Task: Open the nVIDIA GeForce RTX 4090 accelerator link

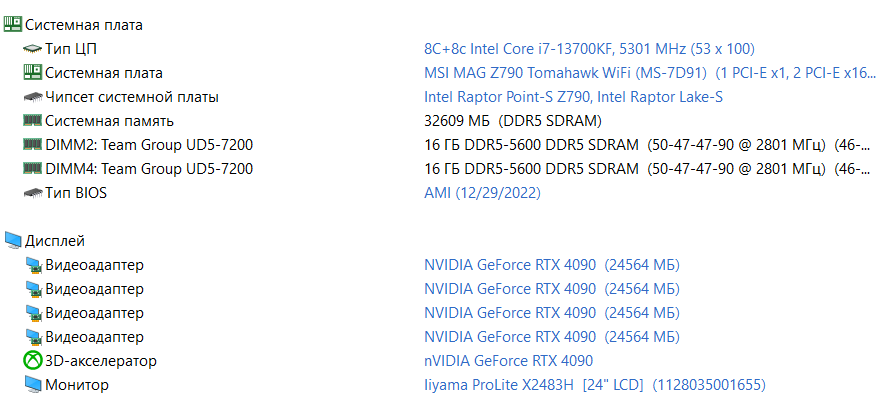Action: coord(509,360)
